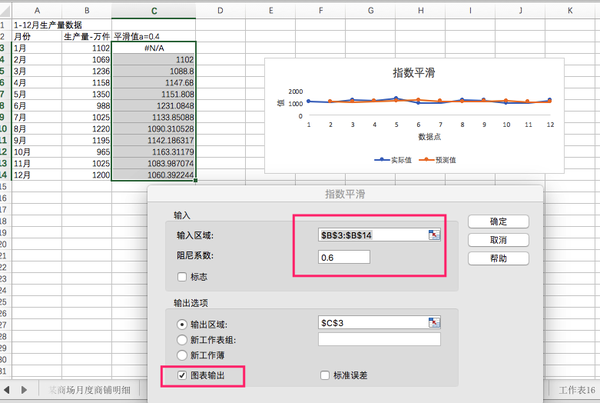
Task: Select production cell with value 1200
Action: (87, 175)
